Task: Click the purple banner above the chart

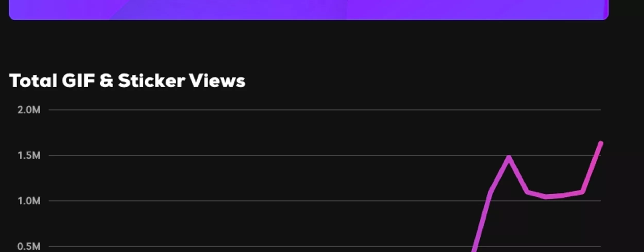Action: point(309,9)
